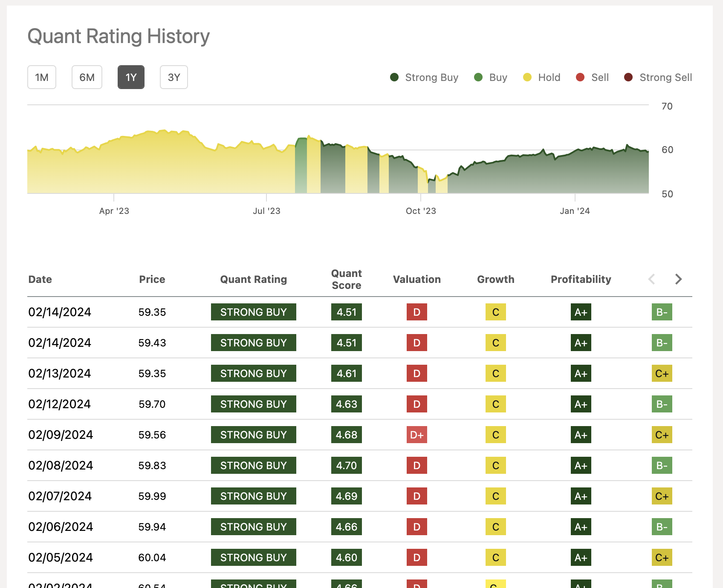
Task: Click the Quant Rating column header
Action: pyautogui.click(x=253, y=279)
